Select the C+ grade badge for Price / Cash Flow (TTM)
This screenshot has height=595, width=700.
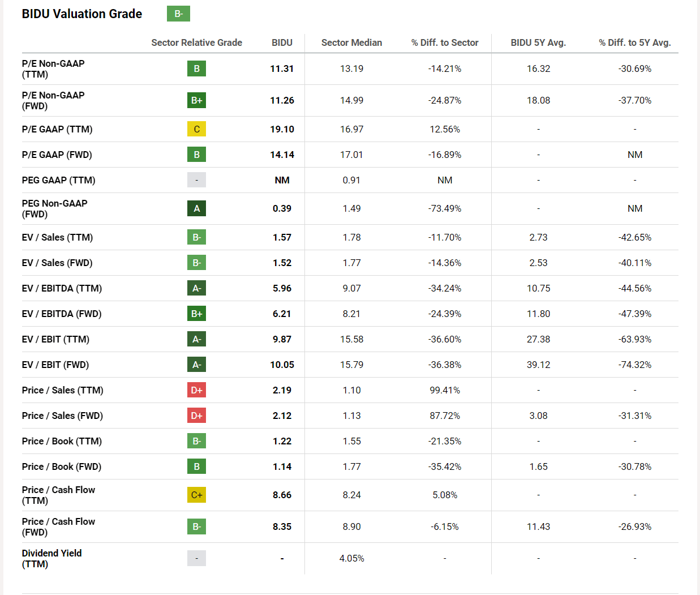196,495
